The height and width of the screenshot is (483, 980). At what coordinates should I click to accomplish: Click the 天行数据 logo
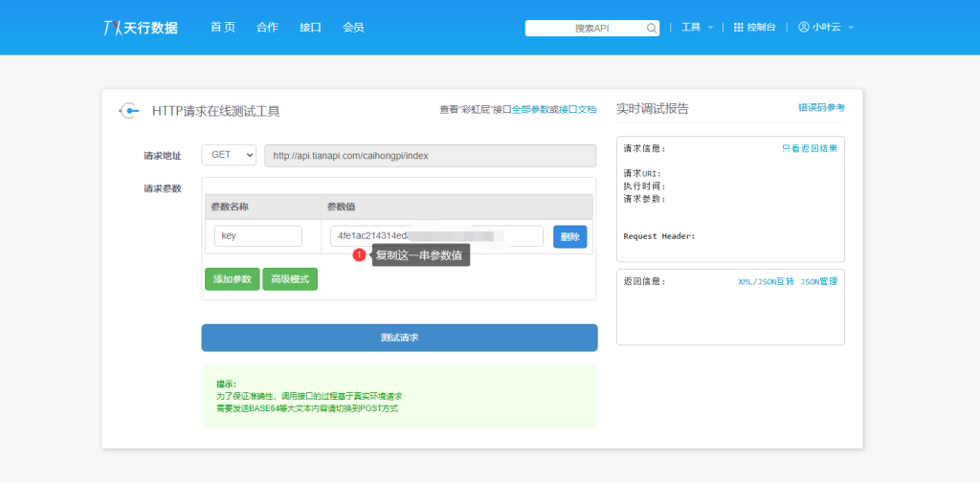click(x=140, y=28)
